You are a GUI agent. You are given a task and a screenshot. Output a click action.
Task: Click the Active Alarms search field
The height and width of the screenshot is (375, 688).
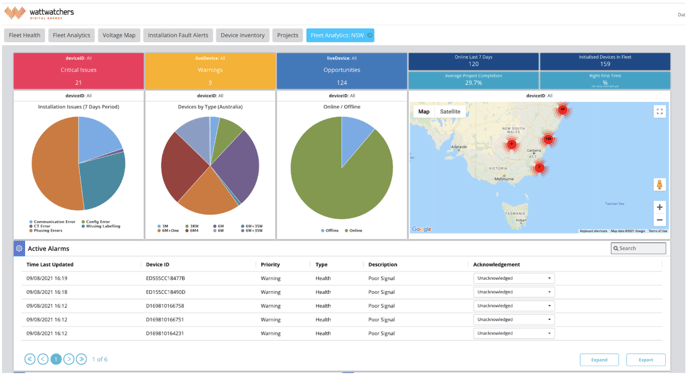(x=638, y=248)
